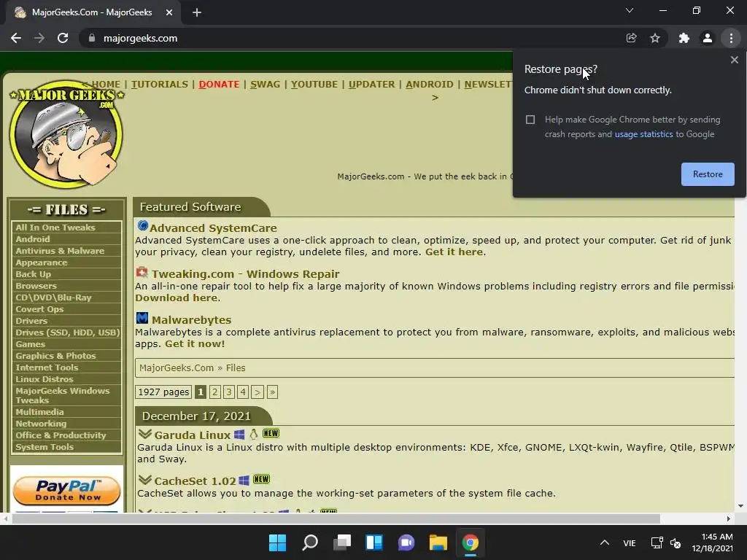Click the scroll-down arrow of vertical scrollbar
This screenshot has height=560, width=747.
(740, 506)
